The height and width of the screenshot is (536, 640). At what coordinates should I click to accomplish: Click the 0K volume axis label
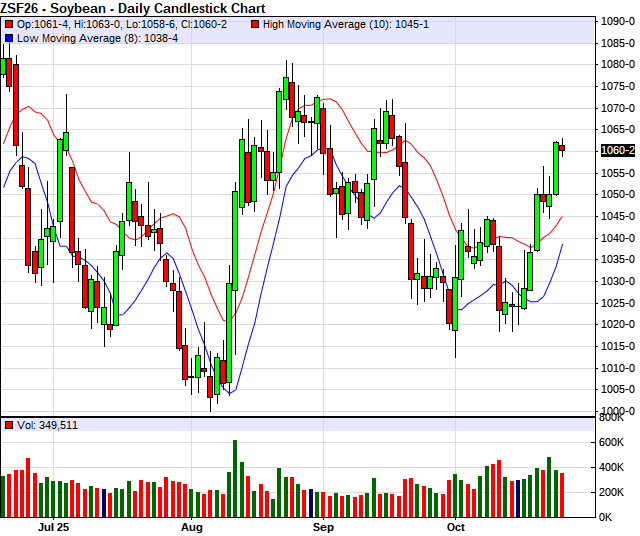[x=608, y=517]
